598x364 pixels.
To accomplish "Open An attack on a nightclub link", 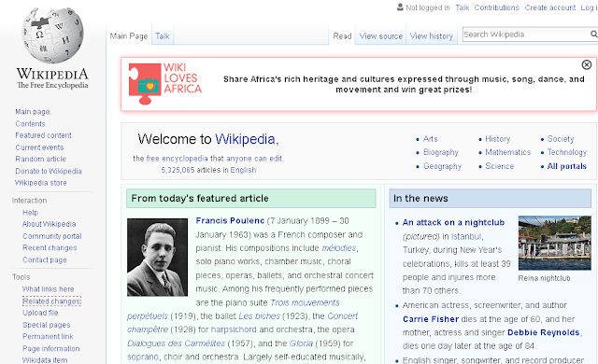I will click(x=453, y=223).
